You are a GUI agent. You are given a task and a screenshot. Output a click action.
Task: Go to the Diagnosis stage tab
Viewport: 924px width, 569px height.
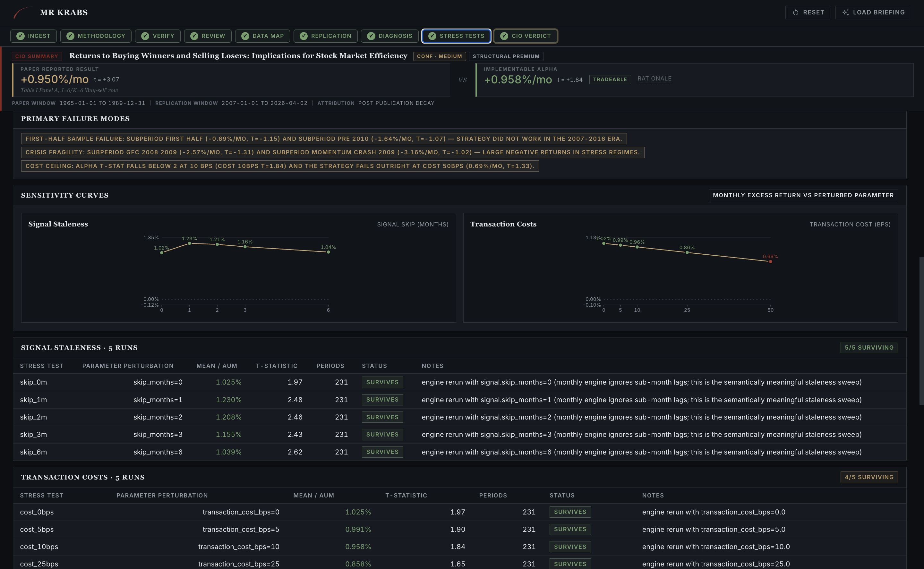point(389,36)
